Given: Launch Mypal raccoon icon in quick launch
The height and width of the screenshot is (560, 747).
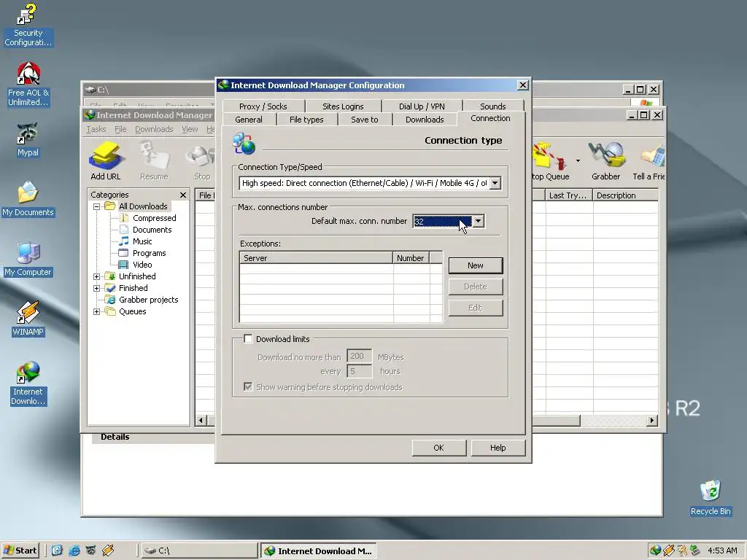Looking at the screenshot, I should 91,551.
